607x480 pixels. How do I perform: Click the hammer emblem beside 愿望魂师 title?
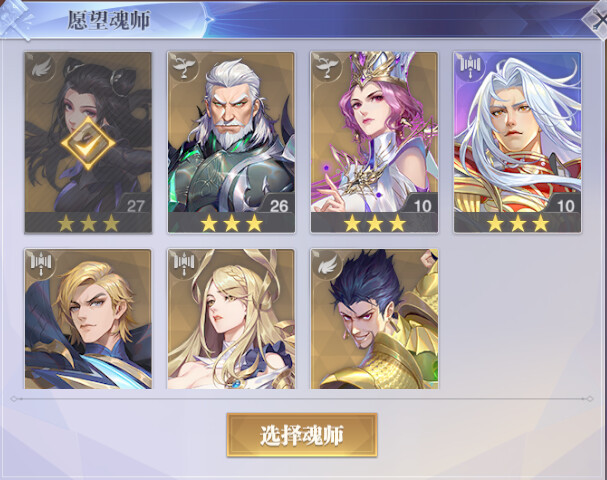[x=16, y=19]
